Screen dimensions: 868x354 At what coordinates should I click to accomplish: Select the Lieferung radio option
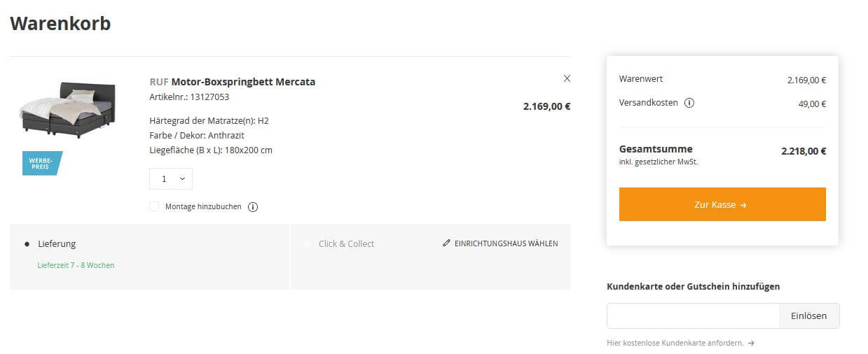coord(27,244)
